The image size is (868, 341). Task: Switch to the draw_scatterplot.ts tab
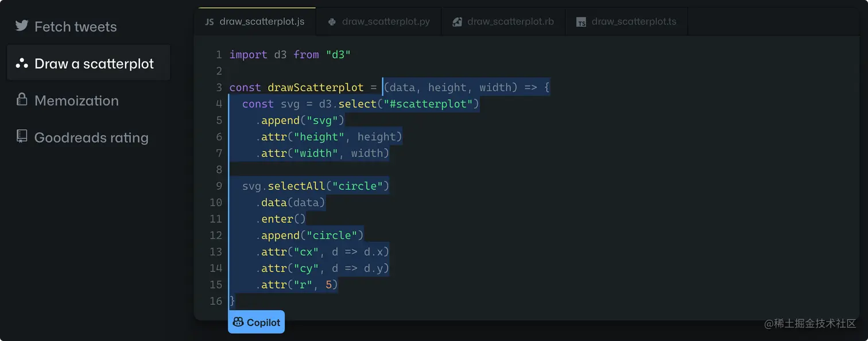point(627,22)
